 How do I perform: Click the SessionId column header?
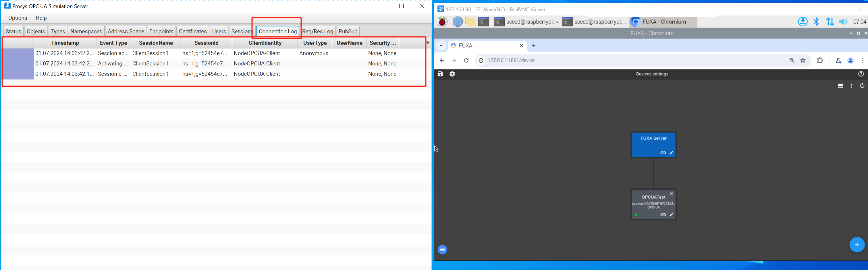pyautogui.click(x=207, y=43)
